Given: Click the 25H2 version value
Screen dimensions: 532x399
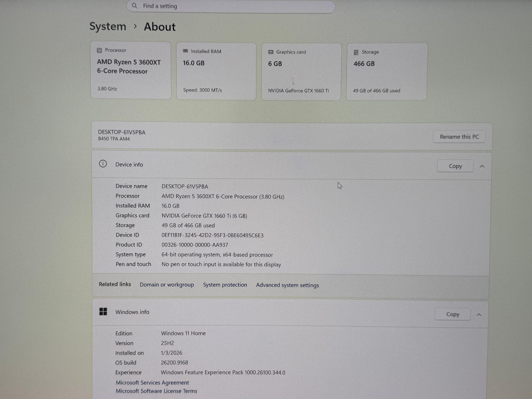Looking at the screenshot, I should pos(167,343).
